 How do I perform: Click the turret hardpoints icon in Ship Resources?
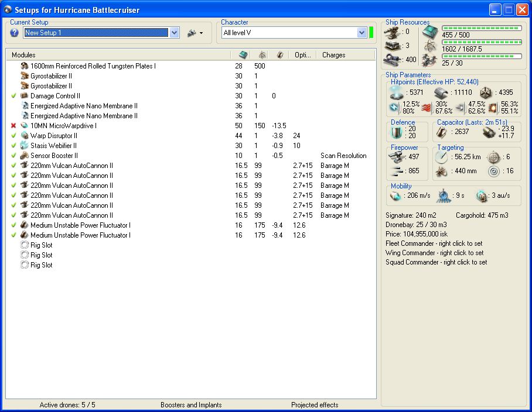391,33
